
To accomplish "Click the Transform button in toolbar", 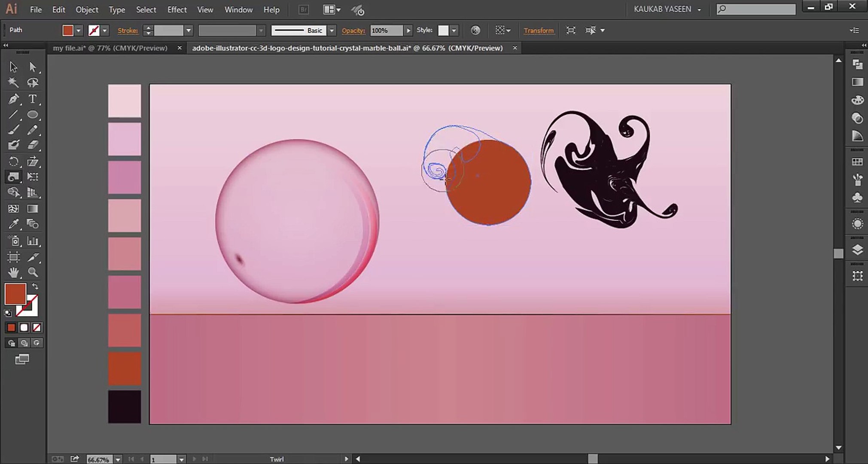I will 538,30.
